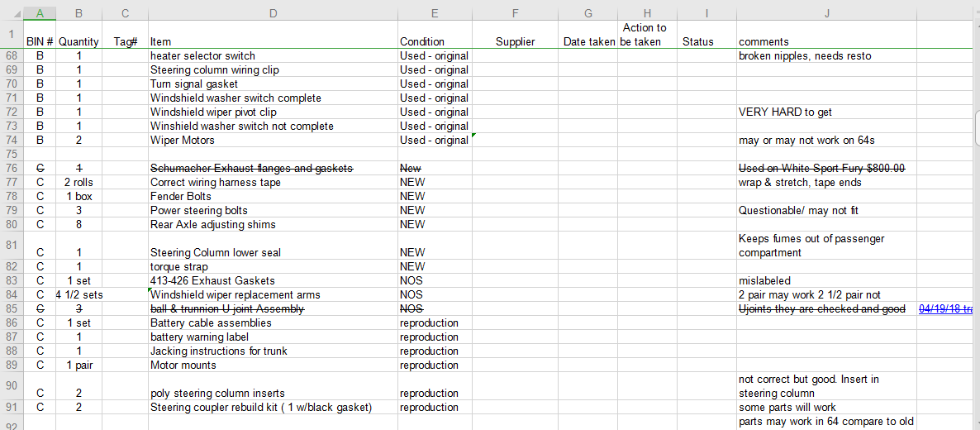Viewport: 980px width, 430px height.
Task: Click the '4 1/2 sets' quantity cell
Action: coord(78,295)
